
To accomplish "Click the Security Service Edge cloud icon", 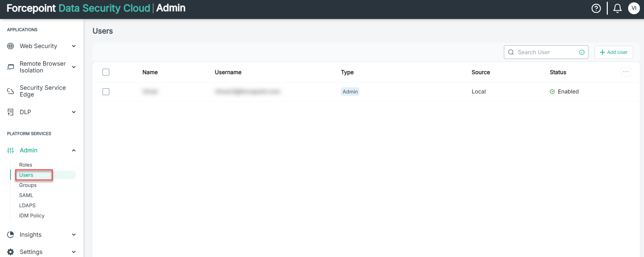I will 10,91.
